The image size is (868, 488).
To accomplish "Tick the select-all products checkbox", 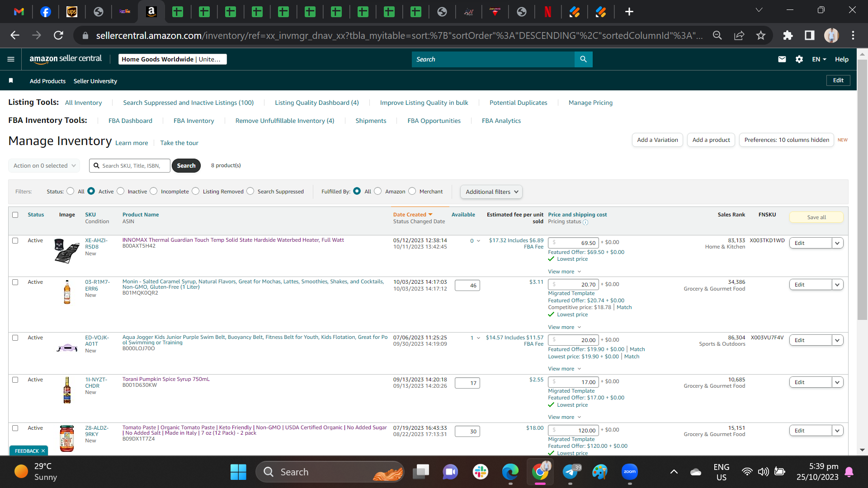I will 15,215.
